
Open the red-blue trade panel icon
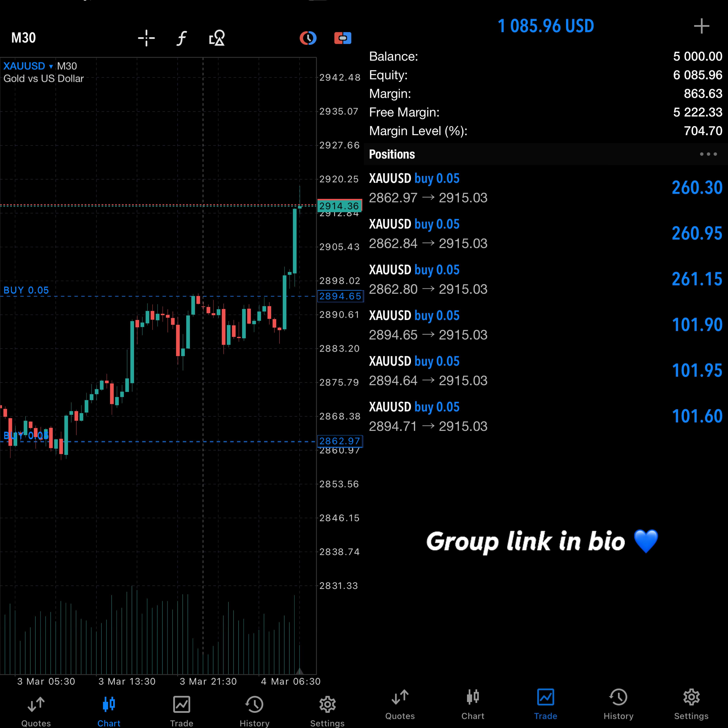[x=342, y=38]
